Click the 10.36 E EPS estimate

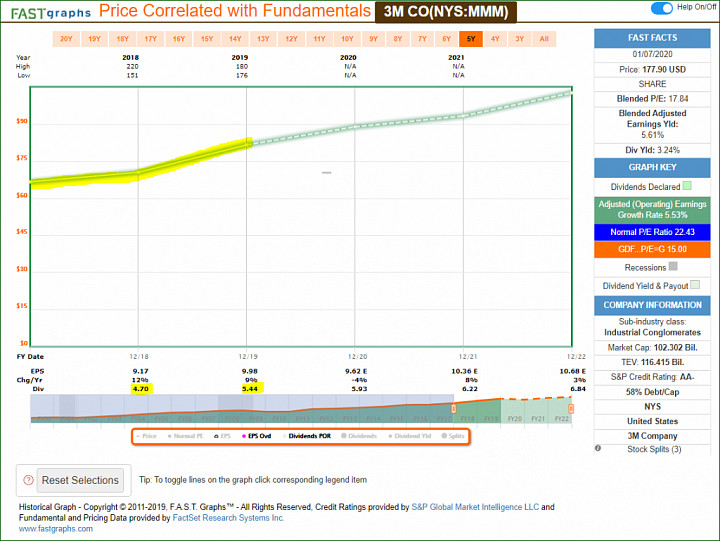(x=464, y=371)
